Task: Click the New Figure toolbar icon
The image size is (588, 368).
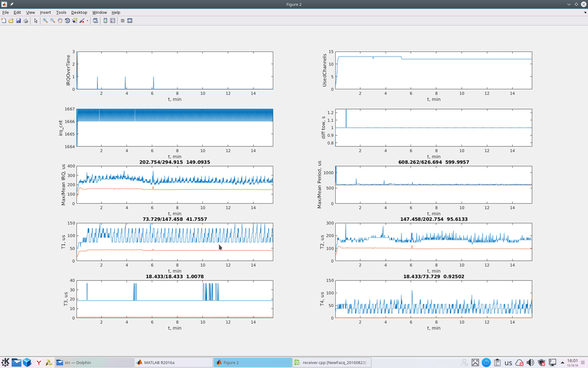Action: click(4, 21)
